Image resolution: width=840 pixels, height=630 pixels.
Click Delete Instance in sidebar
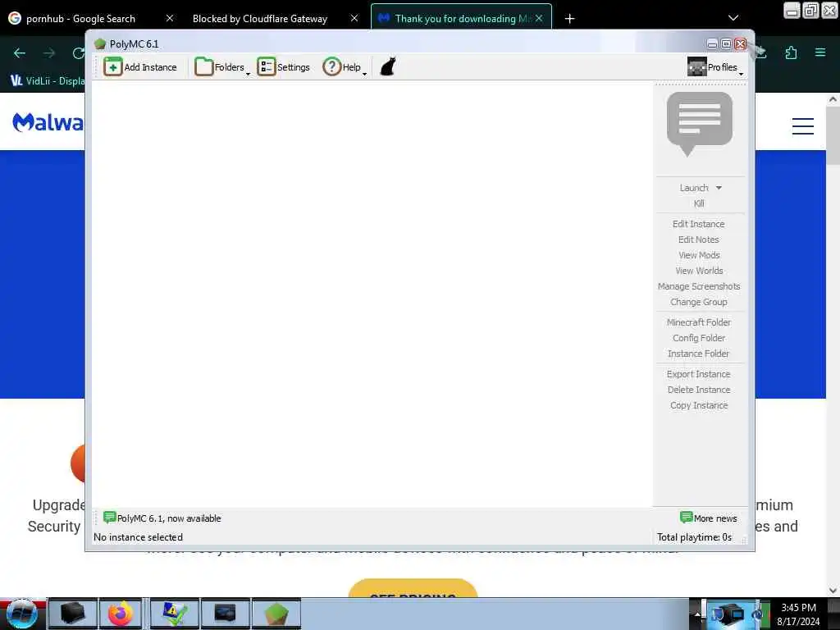click(x=699, y=390)
